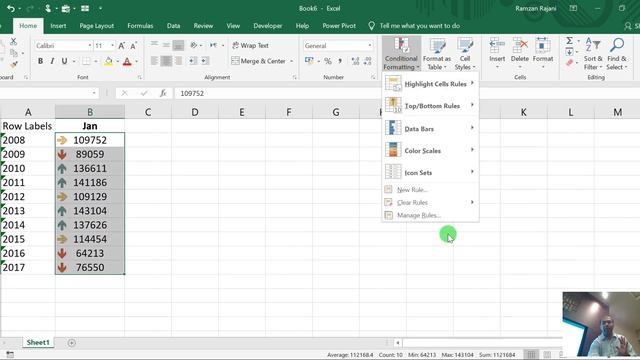Choose New Rule... menu entry

click(x=430, y=190)
